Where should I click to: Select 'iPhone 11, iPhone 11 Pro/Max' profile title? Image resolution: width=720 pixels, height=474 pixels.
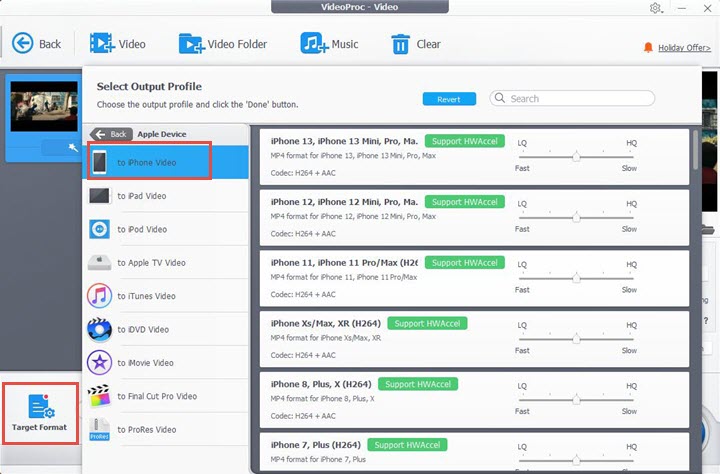pyautogui.click(x=344, y=262)
